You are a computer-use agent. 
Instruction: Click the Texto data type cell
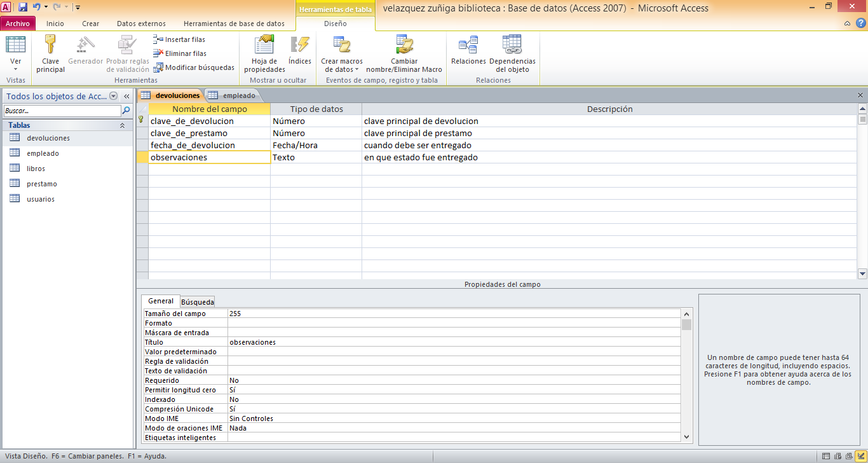(316, 157)
